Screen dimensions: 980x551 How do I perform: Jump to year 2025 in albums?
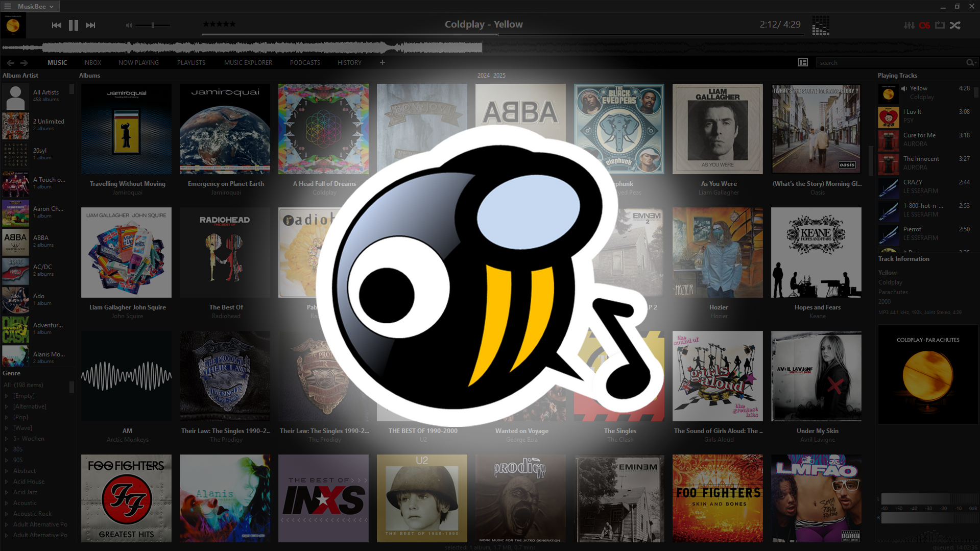click(x=499, y=76)
